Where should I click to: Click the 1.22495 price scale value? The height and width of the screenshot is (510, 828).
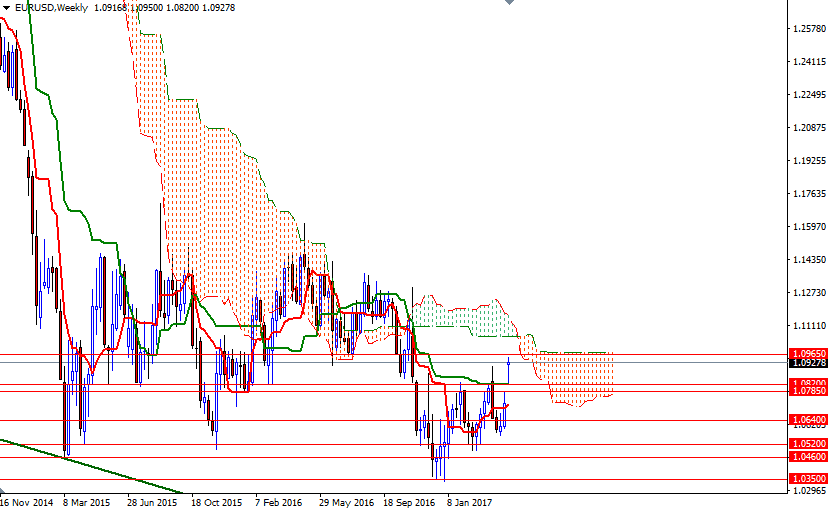[809, 95]
